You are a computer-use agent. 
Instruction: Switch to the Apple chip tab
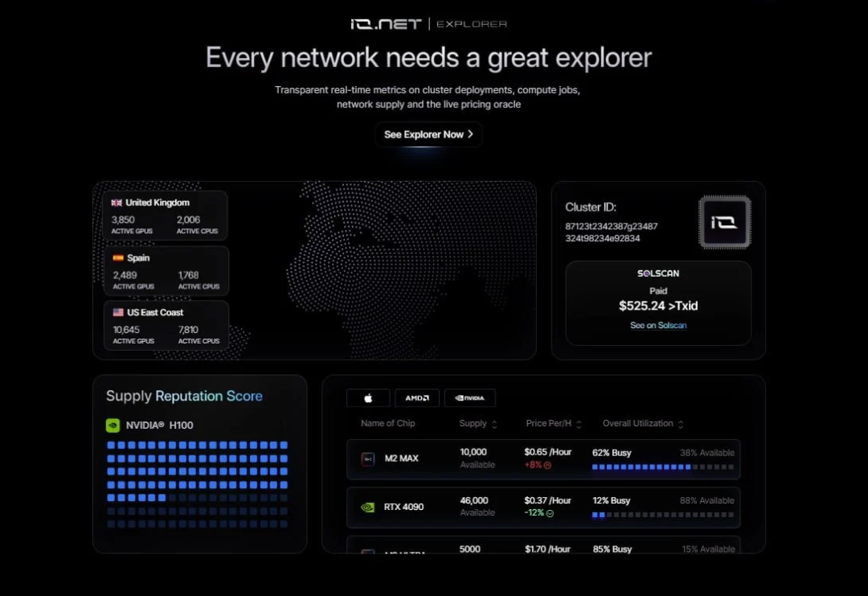(x=368, y=397)
